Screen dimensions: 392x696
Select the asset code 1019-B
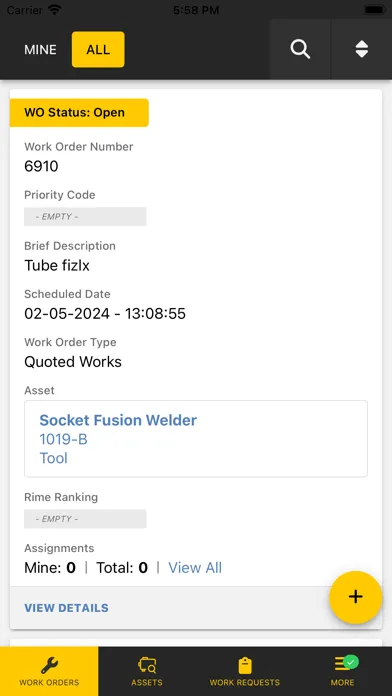click(63, 439)
